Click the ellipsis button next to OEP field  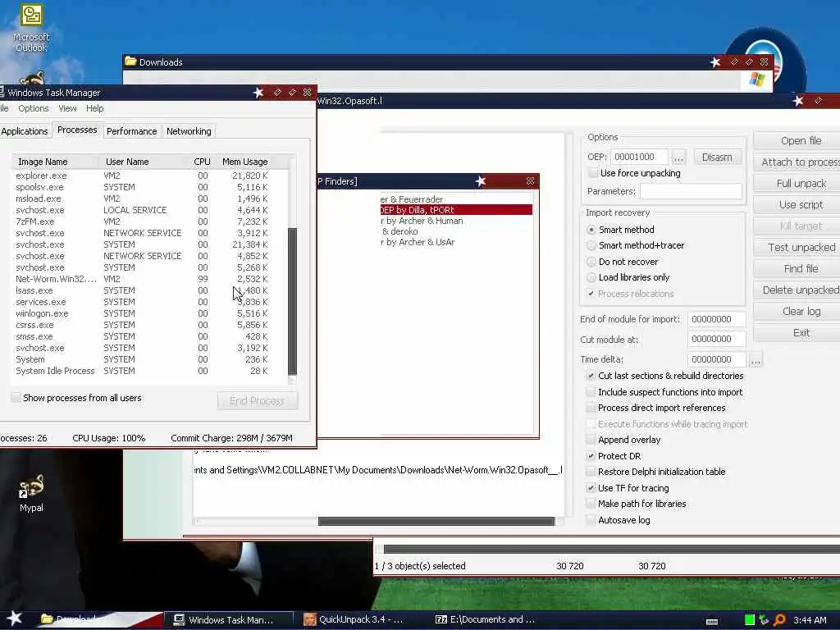[x=678, y=157]
